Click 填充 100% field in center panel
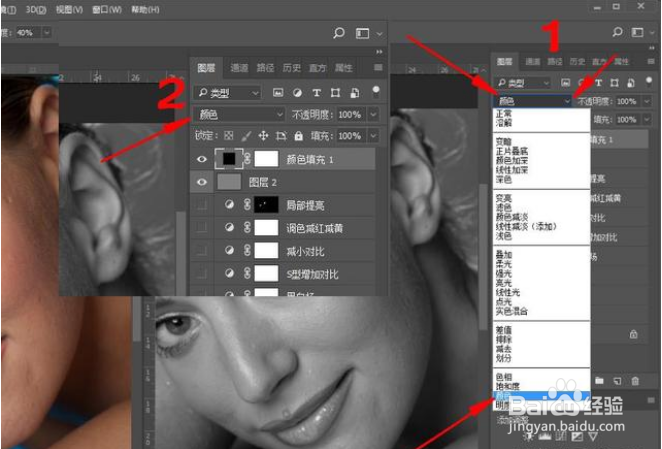Image resolution: width=662 pixels, height=449 pixels. click(350, 136)
